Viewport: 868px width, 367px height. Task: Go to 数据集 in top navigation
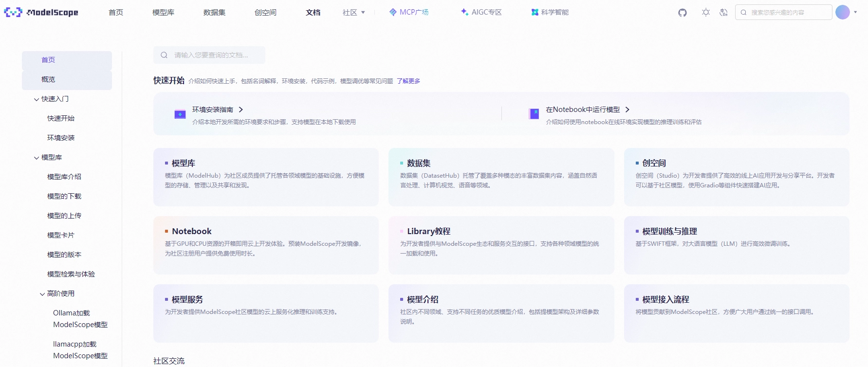click(214, 12)
